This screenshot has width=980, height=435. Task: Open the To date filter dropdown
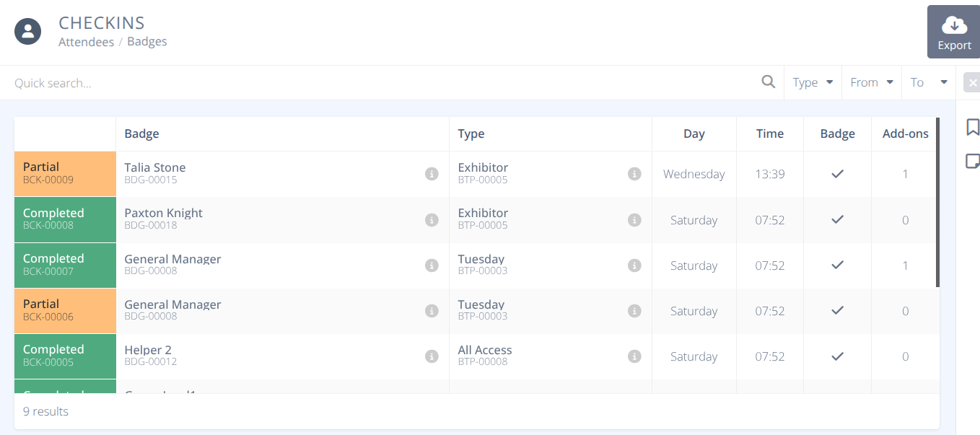point(928,82)
